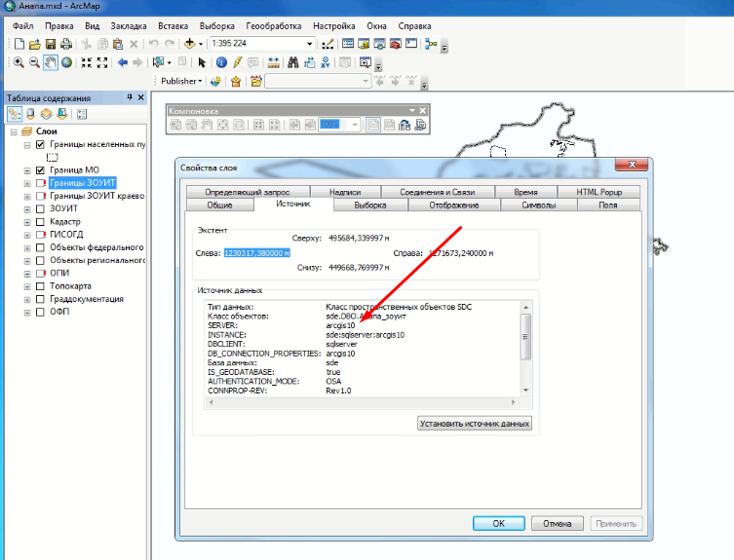This screenshot has width=734, height=560.
Task: Enable the Кадастр layer checkbox
Action: click(40, 222)
